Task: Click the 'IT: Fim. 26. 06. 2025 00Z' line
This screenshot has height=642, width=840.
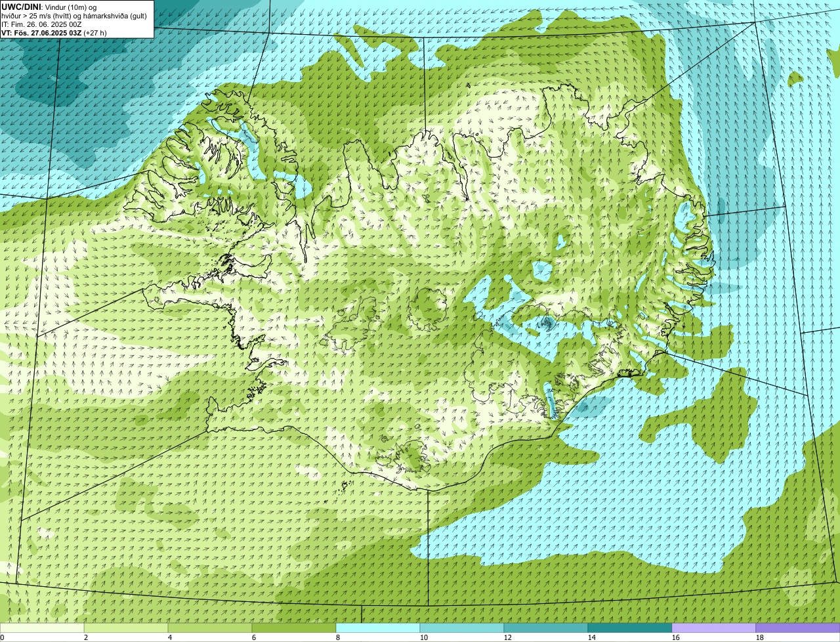Action: click(x=41, y=24)
